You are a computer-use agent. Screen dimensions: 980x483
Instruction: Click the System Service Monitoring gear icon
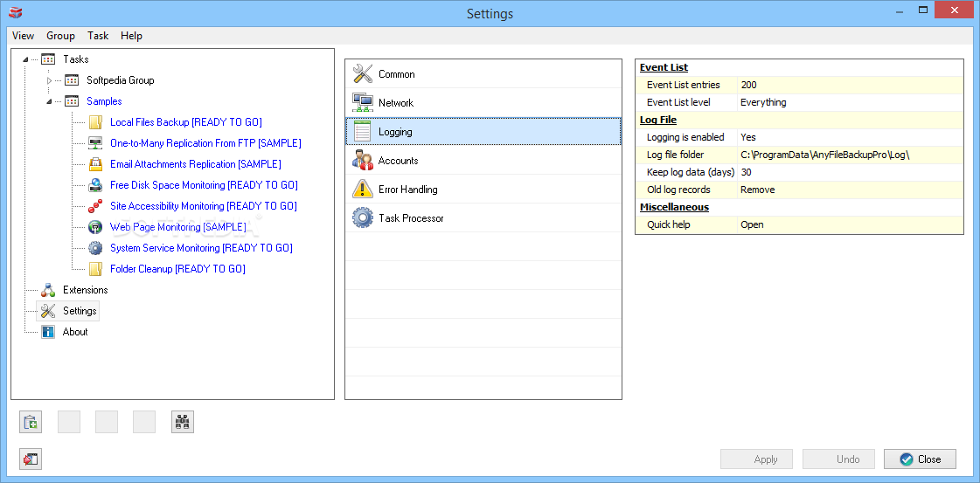(95, 248)
